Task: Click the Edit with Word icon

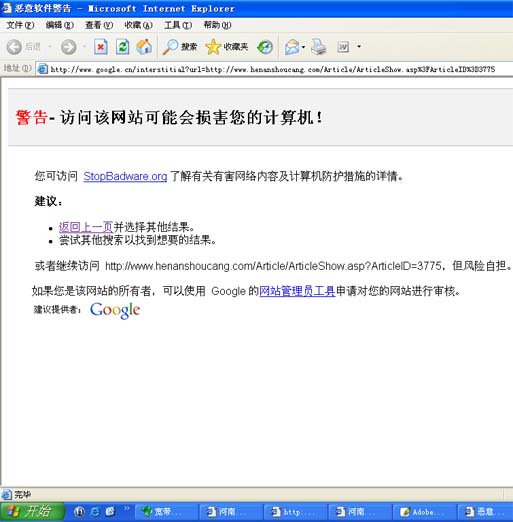Action: pos(343,47)
